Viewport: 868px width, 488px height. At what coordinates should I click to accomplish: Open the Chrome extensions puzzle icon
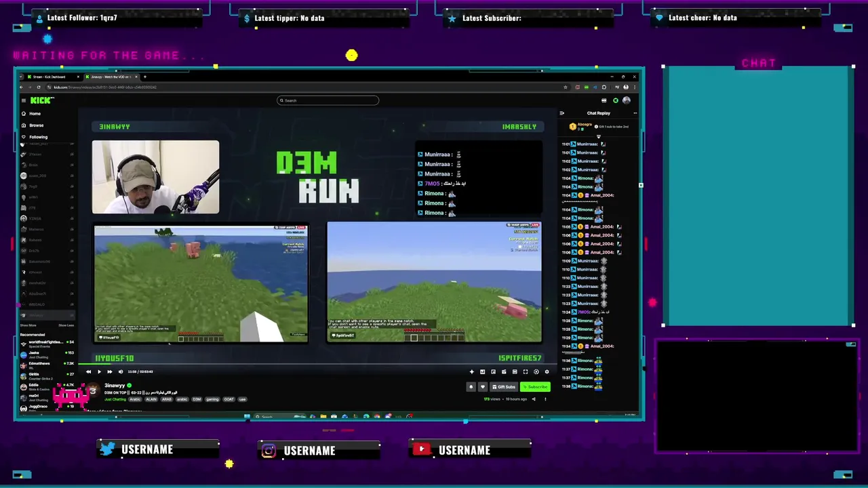[604, 87]
